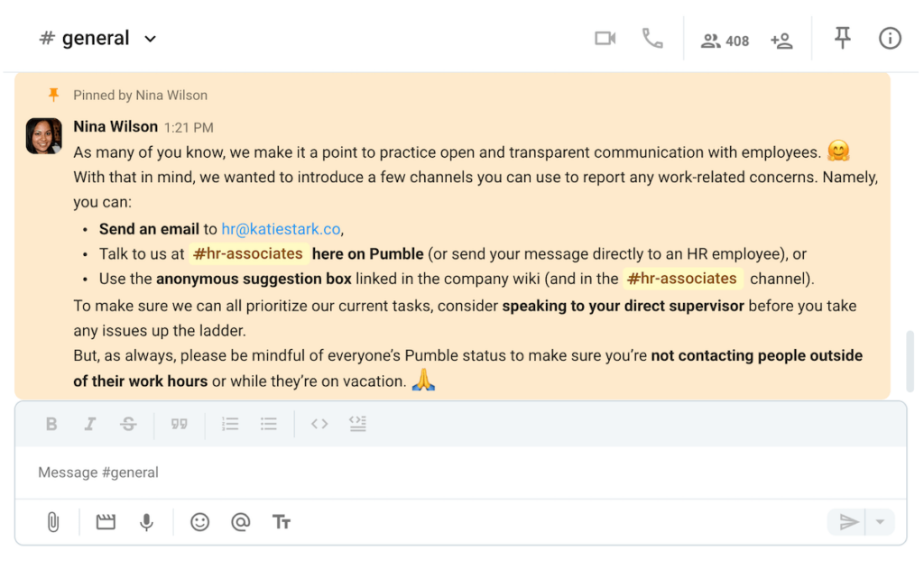Screen dimensions: 924x569
Task: Open the send options arrow
Action: [x=879, y=522]
